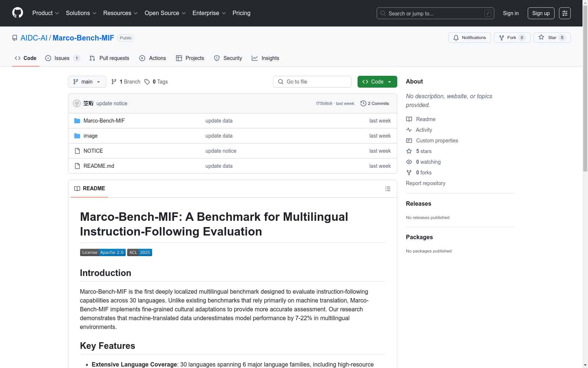This screenshot has height=368, width=588.
Task: Open the Projects tab
Action: coord(190,58)
